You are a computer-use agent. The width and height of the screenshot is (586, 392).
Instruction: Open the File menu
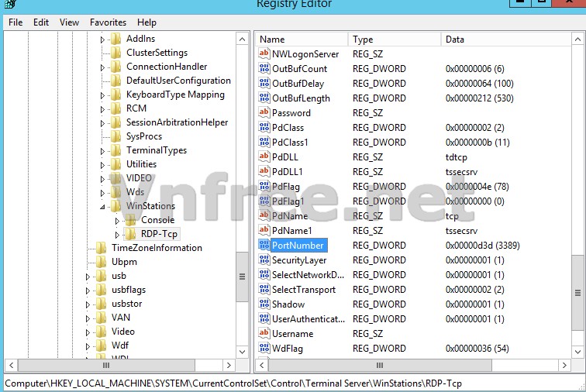(16, 22)
